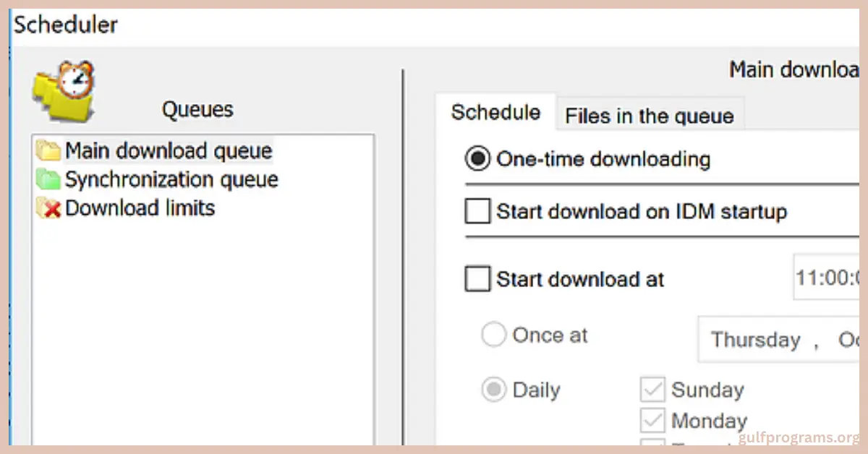Viewport: 868px width, 454px height.
Task: Click the Scheduler clock and folders icon
Action: coord(64,91)
